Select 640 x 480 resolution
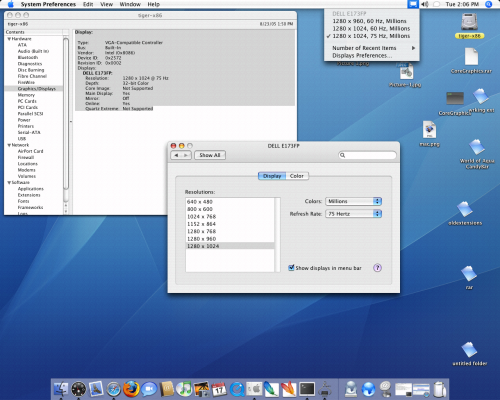 pos(230,202)
